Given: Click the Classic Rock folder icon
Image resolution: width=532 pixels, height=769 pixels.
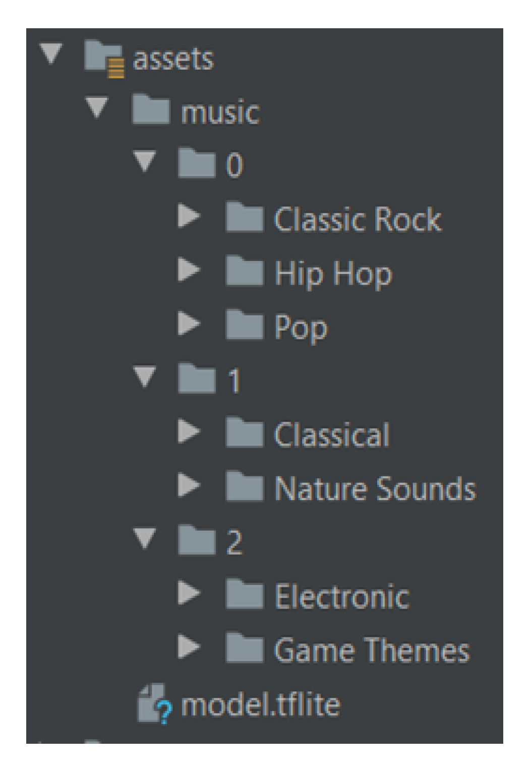Looking at the screenshot, I should pyautogui.click(x=245, y=218).
